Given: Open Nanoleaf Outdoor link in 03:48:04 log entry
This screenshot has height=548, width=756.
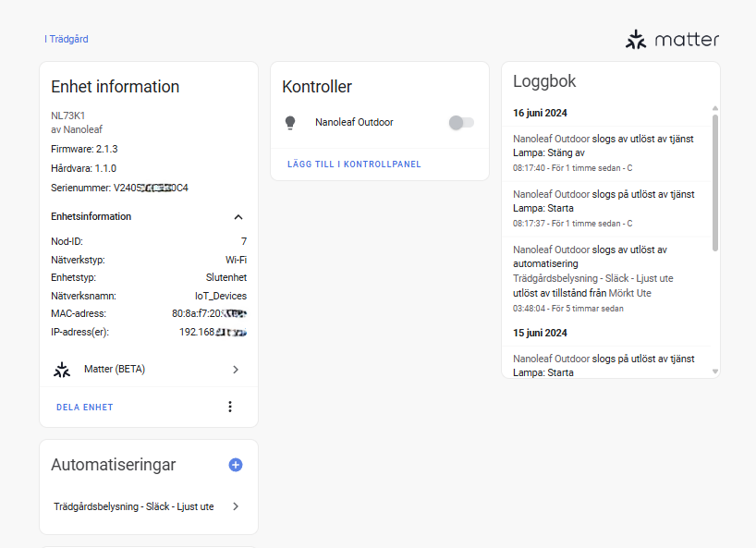Looking at the screenshot, I should [551, 250].
